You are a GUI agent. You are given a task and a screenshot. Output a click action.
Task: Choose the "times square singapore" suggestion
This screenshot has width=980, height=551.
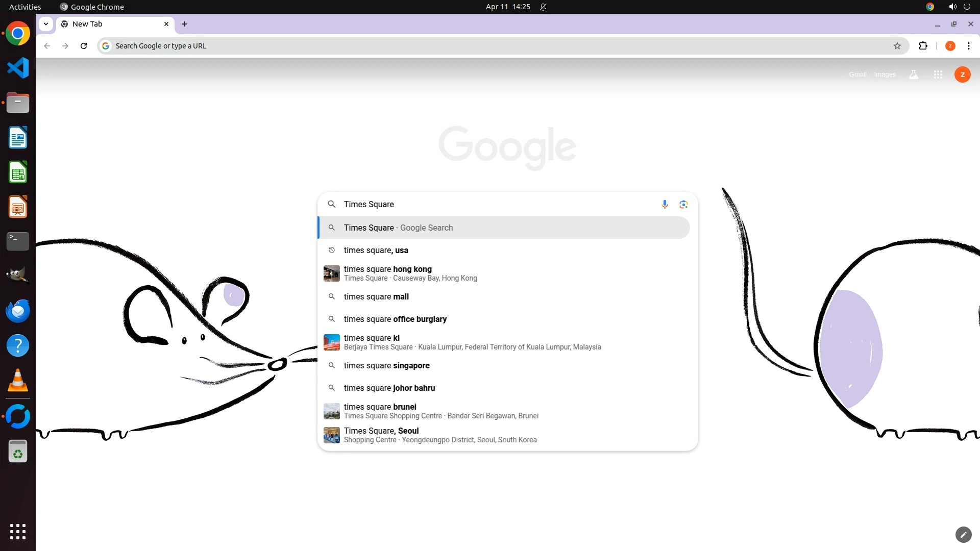tap(386, 365)
